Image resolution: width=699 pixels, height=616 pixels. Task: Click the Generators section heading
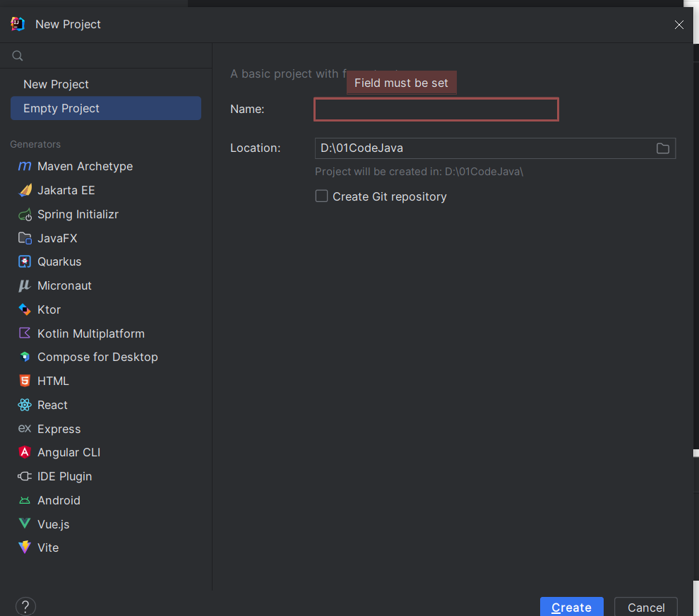point(35,144)
